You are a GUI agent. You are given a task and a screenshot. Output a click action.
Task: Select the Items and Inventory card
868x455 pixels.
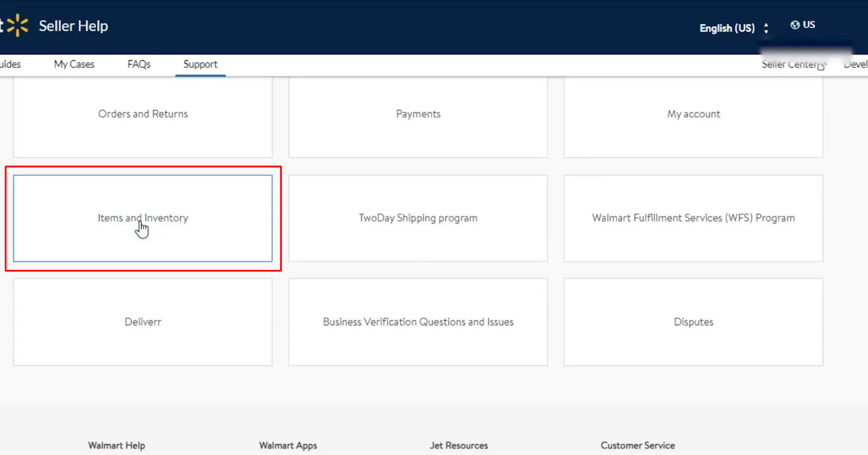pyautogui.click(x=143, y=218)
